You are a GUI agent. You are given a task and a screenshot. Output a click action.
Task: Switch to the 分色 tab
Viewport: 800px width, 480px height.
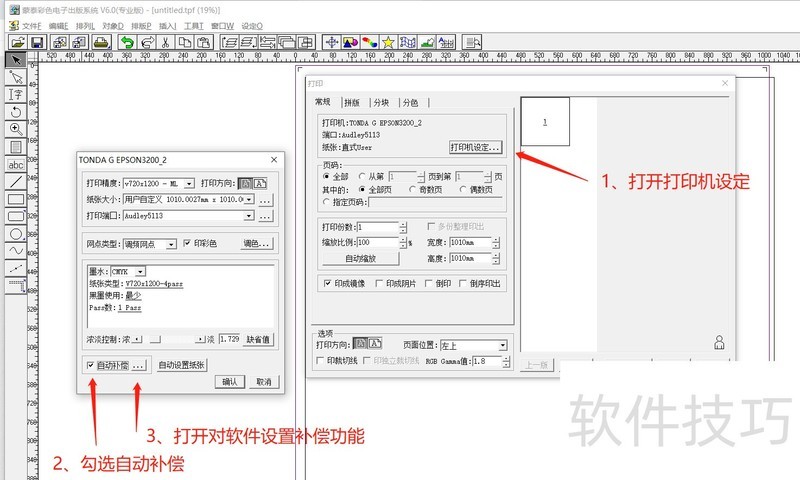click(410, 103)
